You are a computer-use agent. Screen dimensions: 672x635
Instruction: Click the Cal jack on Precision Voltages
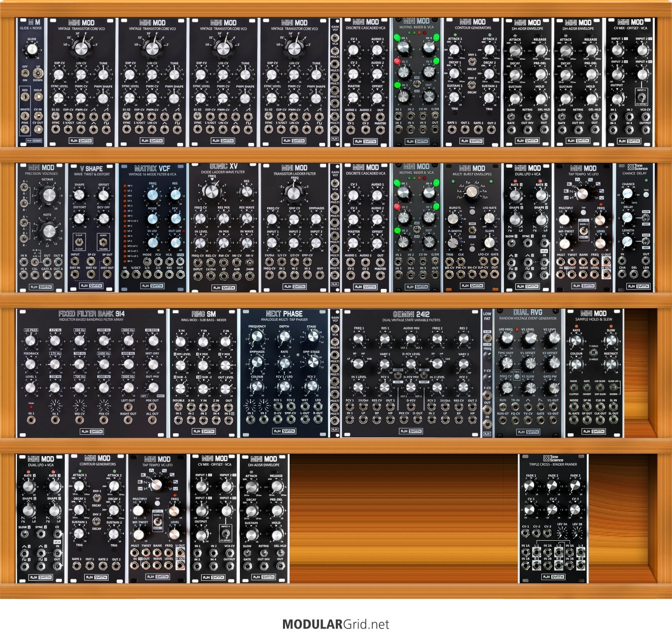tap(35, 276)
